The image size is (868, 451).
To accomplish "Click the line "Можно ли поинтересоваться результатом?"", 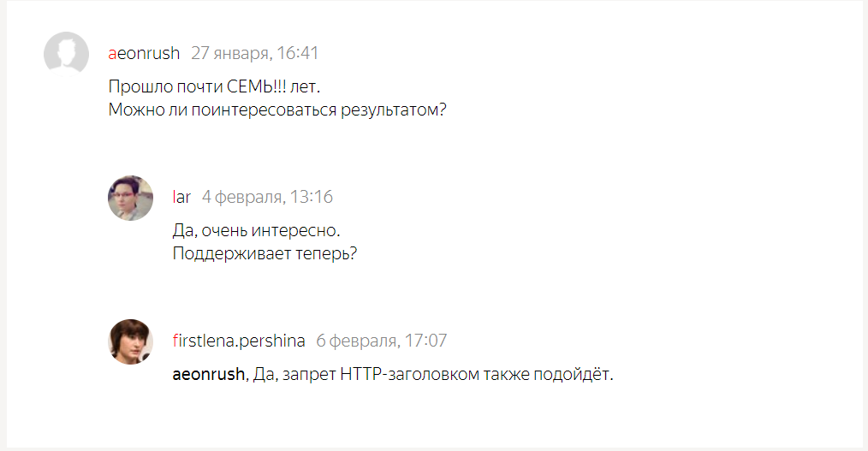I will [x=277, y=110].
